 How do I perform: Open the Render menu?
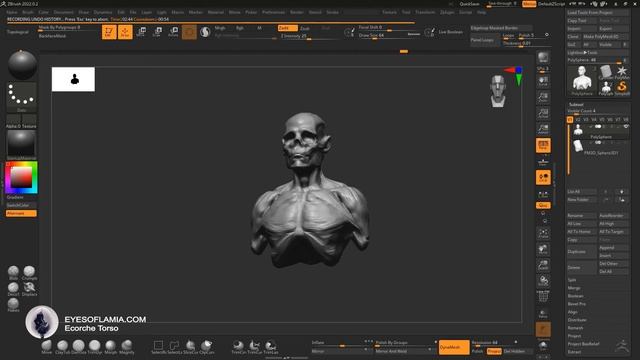[x=297, y=12]
